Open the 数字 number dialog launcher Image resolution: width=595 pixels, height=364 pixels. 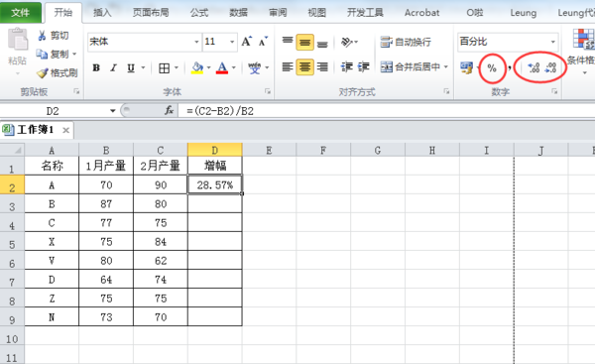tap(554, 91)
